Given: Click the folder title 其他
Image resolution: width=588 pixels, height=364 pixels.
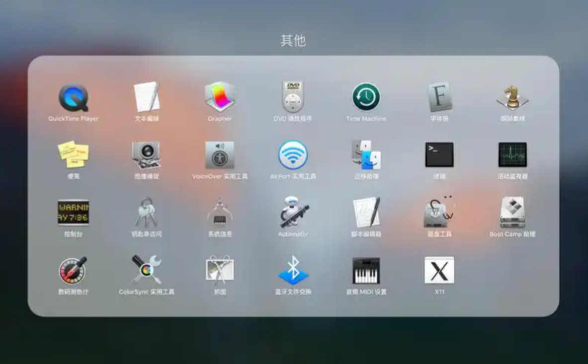Looking at the screenshot, I should 293,40.
